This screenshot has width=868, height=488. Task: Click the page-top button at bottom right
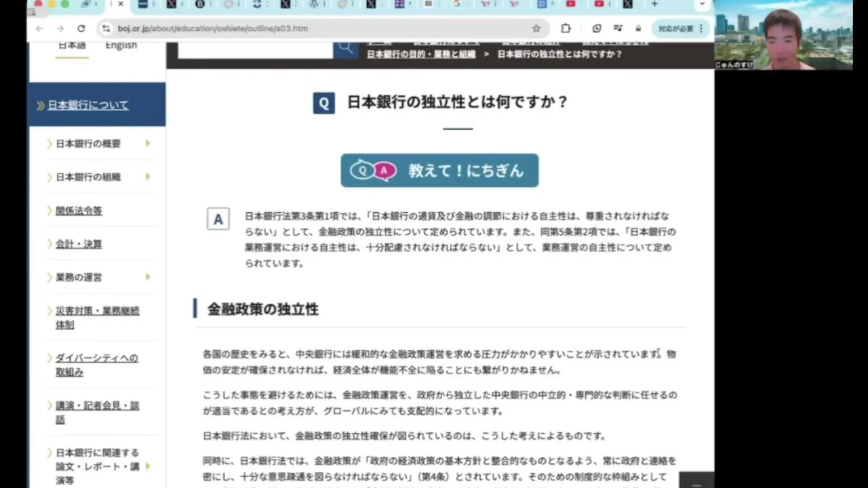point(696,480)
